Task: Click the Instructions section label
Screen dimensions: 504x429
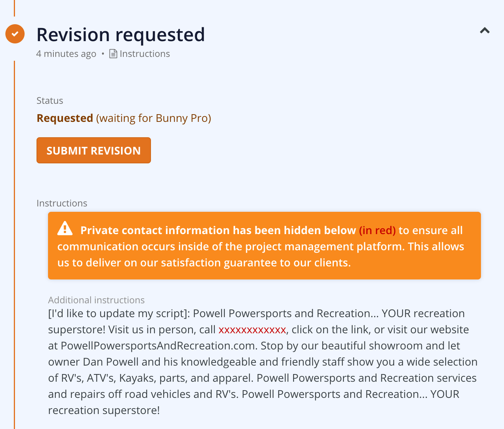Action: pyautogui.click(x=62, y=203)
